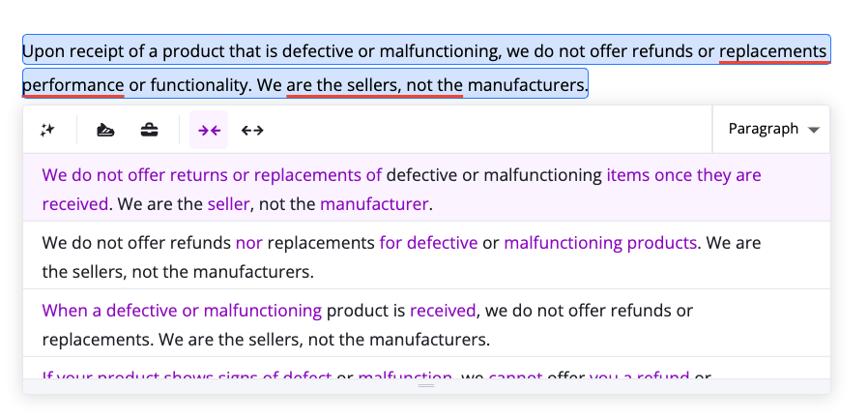
Task: Toggle the expand text arrows icon
Action: pyautogui.click(x=252, y=130)
